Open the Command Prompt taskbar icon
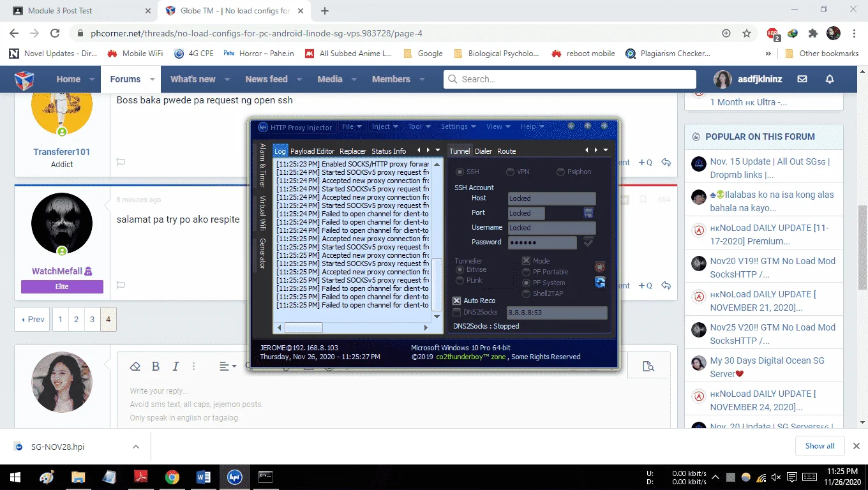The width and height of the screenshot is (868, 490). click(x=266, y=477)
